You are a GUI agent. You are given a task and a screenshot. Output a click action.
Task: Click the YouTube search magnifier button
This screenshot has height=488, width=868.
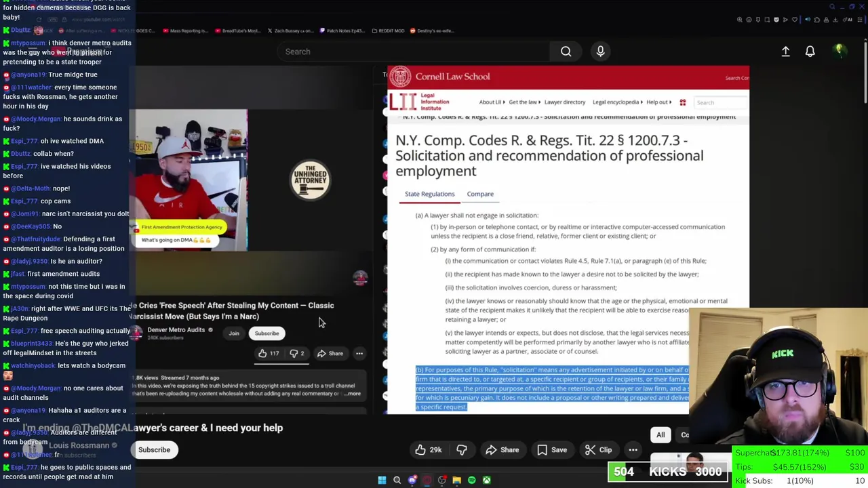pyautogui.click(x=566, y=52)
